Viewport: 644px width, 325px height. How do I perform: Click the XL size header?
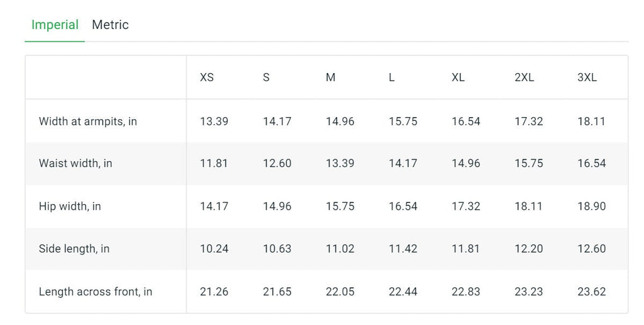[458, 77]
